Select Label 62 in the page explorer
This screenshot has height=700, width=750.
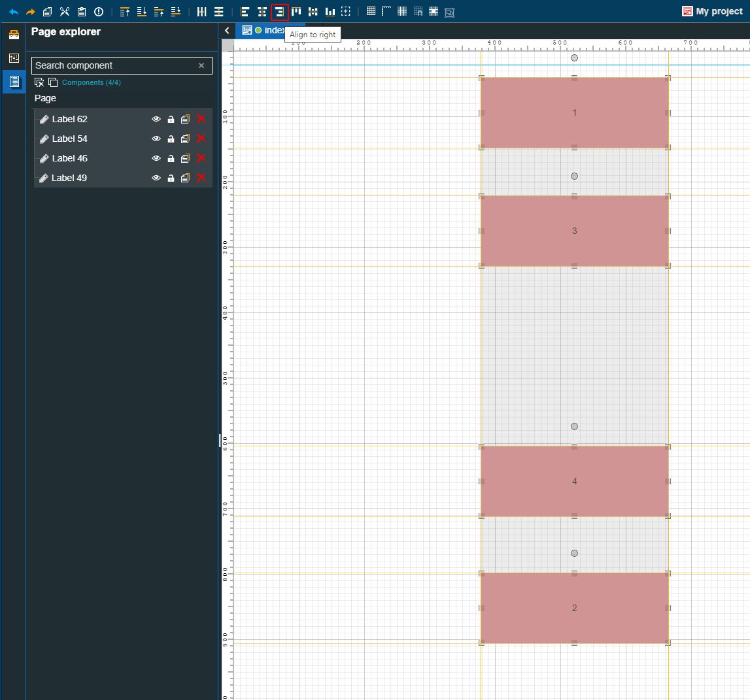click(70, 119)
